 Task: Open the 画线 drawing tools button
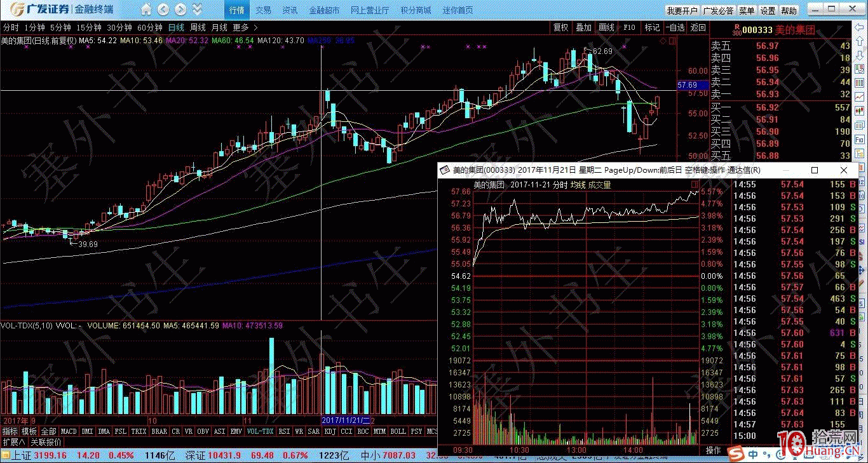607,27
